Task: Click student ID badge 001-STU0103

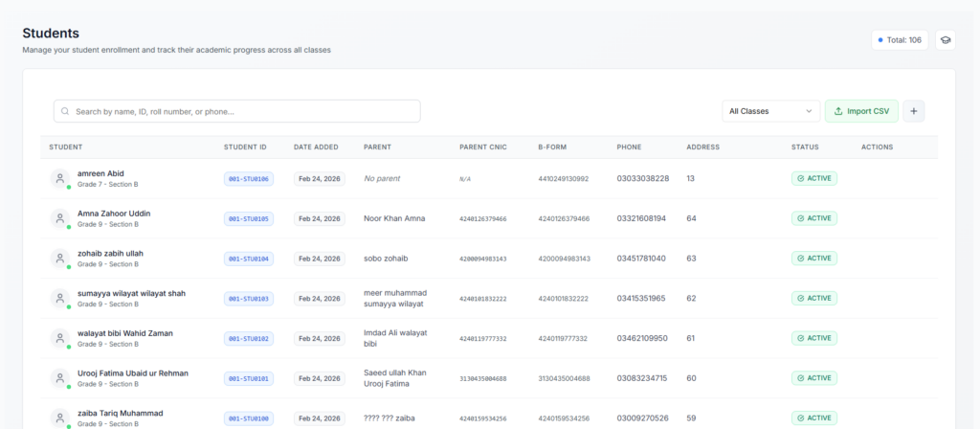Action: 249,299
